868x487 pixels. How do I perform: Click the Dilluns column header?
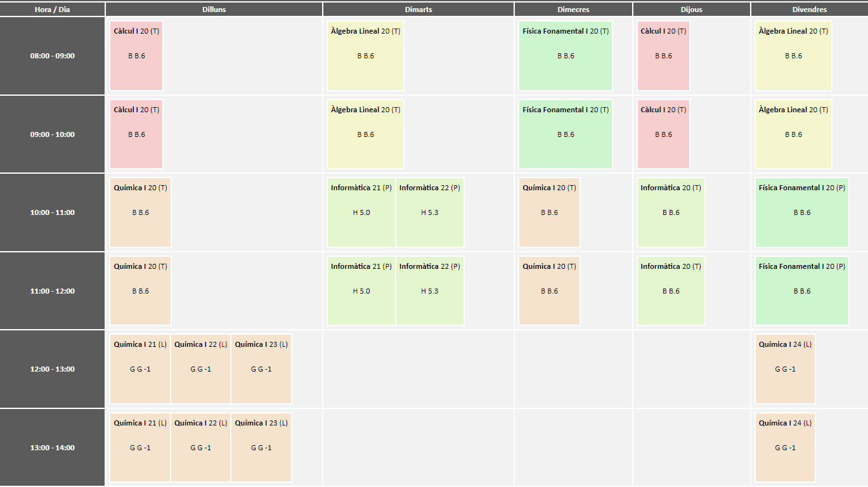[x=214, y=10]
